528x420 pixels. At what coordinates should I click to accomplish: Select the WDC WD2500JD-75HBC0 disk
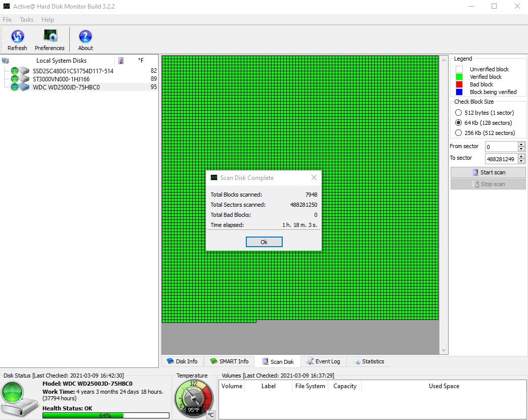(x=66, y=87)
